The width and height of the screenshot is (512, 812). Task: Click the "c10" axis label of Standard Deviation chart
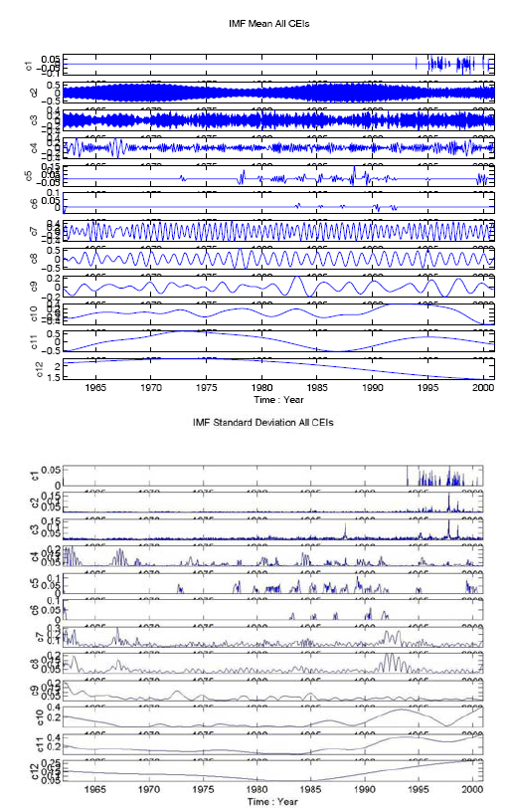click(x=42, y=717)
